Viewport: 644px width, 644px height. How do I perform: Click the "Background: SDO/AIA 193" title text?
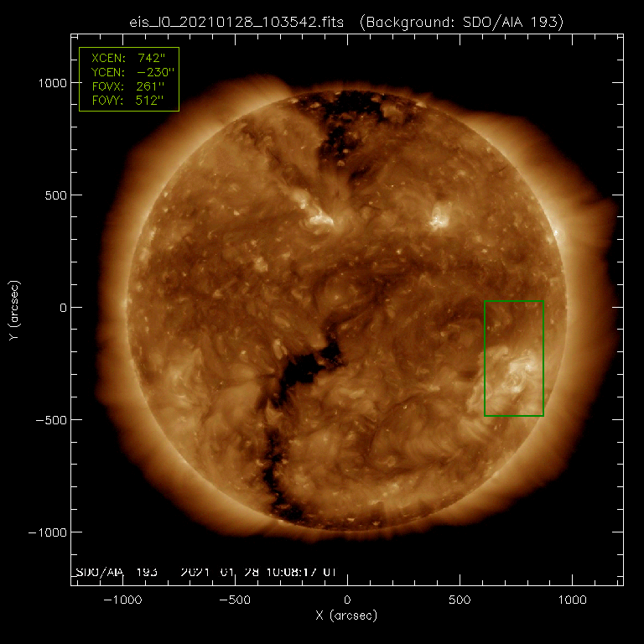coord(460,21)
